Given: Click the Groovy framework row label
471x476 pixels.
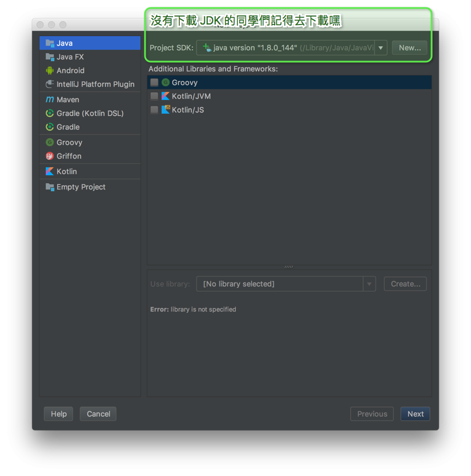Looking at the screenshot, I should (184, 83).
